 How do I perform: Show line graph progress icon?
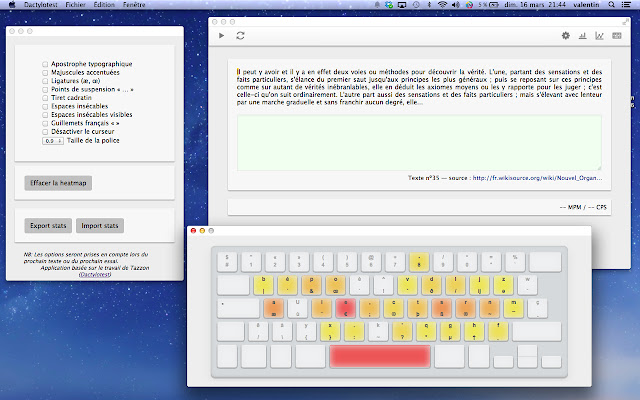(x=599, y=36)
